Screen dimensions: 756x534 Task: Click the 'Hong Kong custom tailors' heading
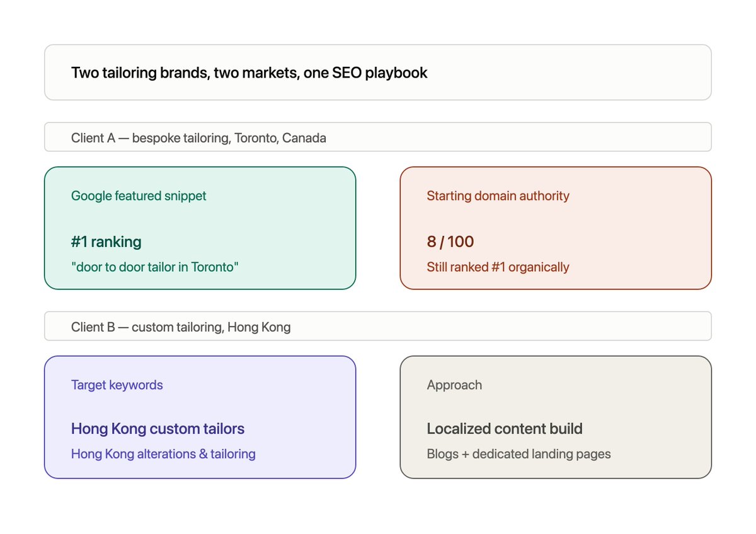(157, 429)
